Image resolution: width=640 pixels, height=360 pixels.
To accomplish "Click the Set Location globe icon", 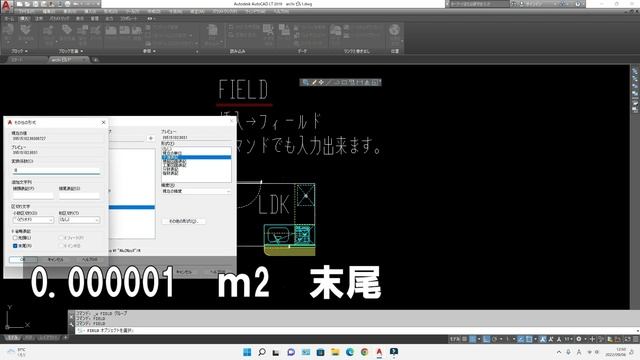I will coord(394,31).
